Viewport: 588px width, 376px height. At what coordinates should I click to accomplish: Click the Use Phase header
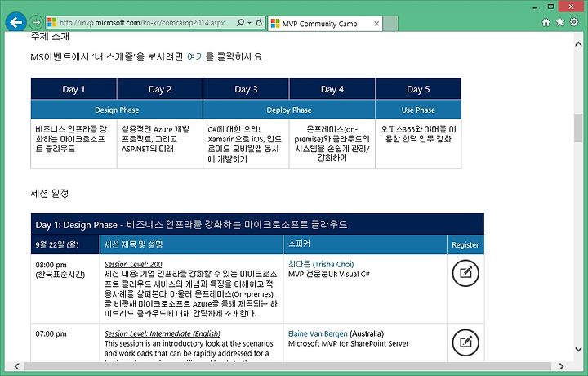(x=418, y=110)
